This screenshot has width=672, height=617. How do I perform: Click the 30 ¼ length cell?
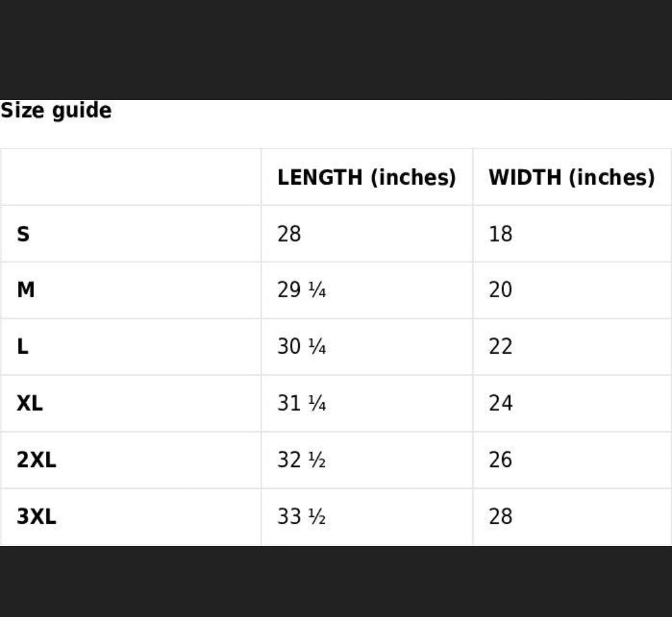pos(301,346)
